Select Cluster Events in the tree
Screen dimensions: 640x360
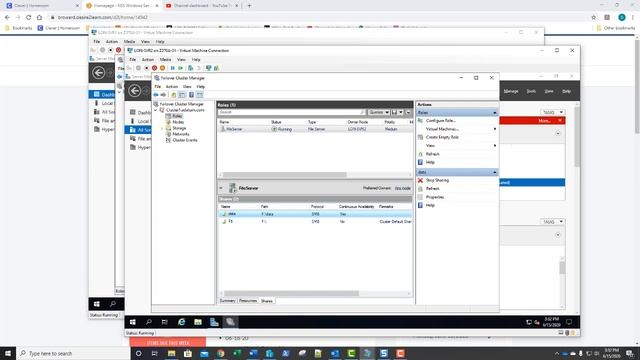(x=185, y=140)
